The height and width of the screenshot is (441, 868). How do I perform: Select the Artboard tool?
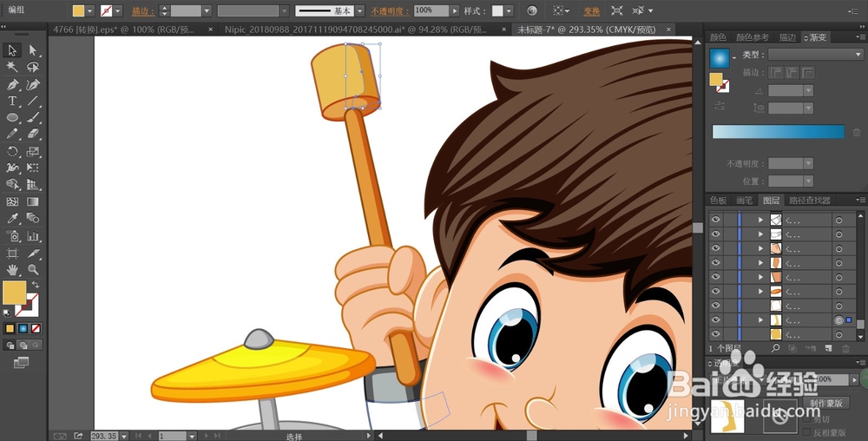12,253
